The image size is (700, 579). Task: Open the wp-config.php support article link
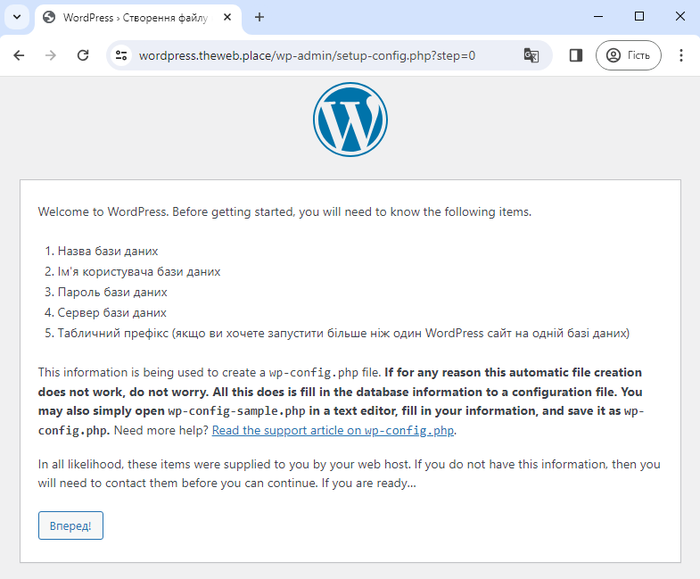[333, 430]
